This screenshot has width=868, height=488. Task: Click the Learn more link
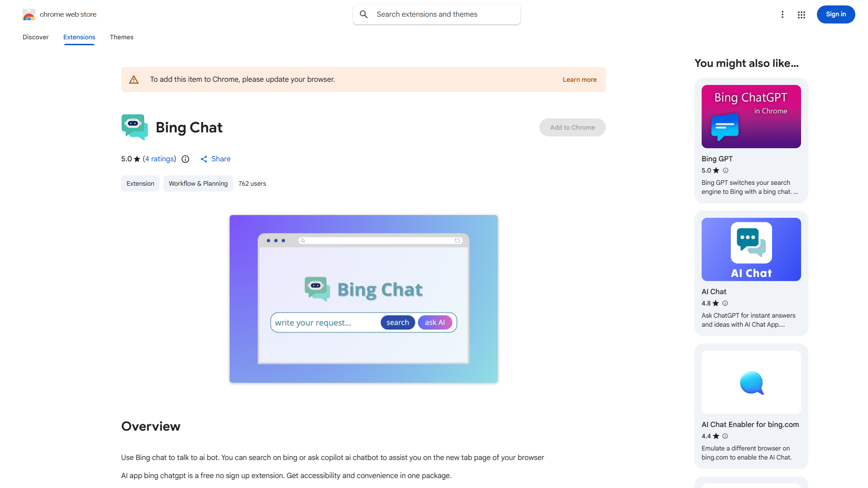tap(580, 80)
